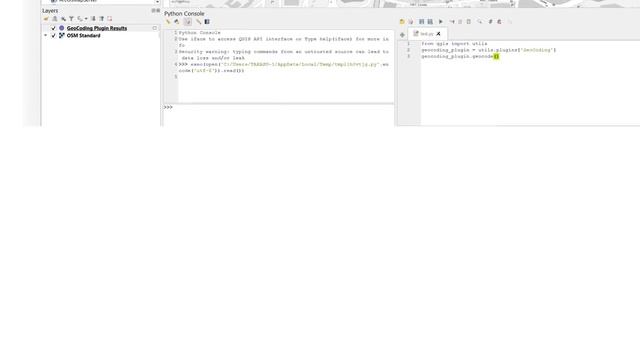The width and height of the screenshot is (640, 360).
Task: Click the security warning line in console output
Action: 284,55
